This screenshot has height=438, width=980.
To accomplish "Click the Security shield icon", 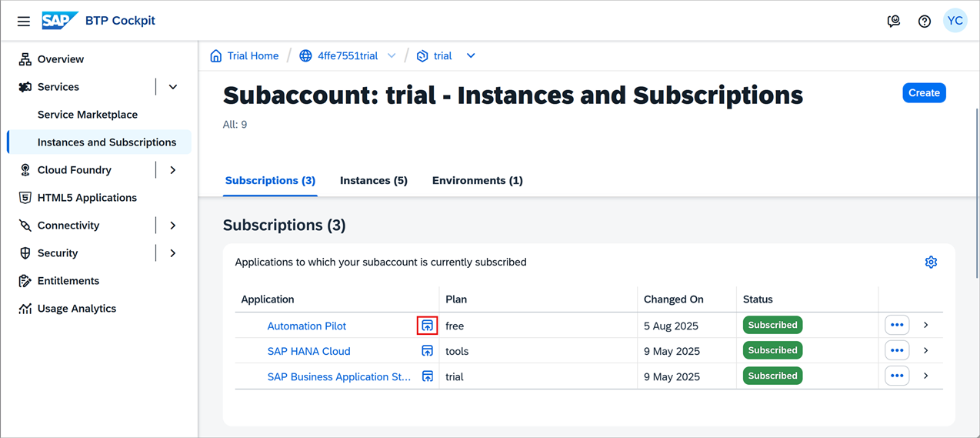I will pos(25,253).
